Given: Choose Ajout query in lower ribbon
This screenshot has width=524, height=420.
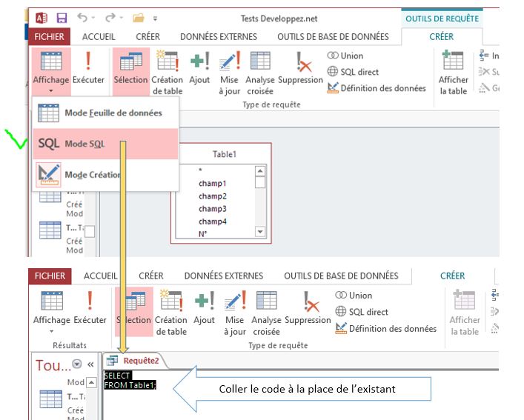Looking at the screenshot, I should pyautogui.click(x=204, y=307).
